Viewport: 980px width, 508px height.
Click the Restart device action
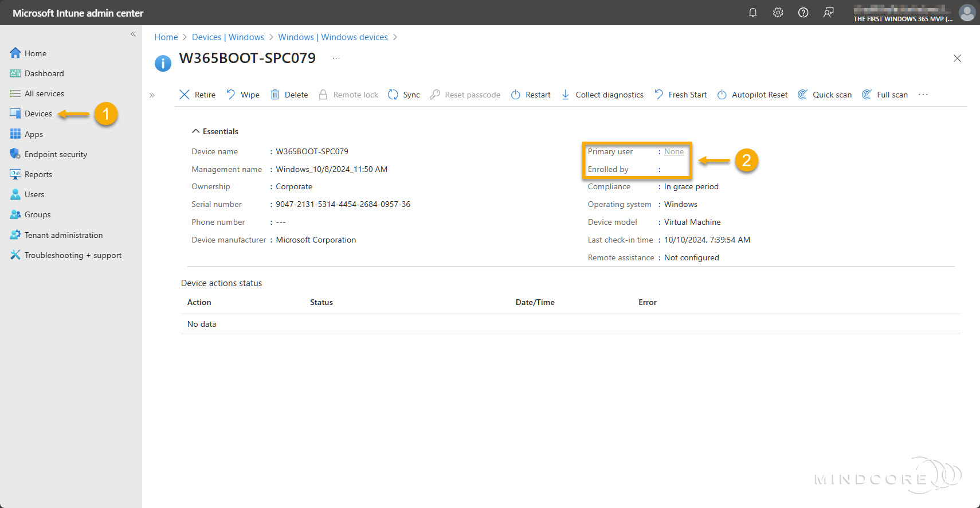(x=531, y=95)
